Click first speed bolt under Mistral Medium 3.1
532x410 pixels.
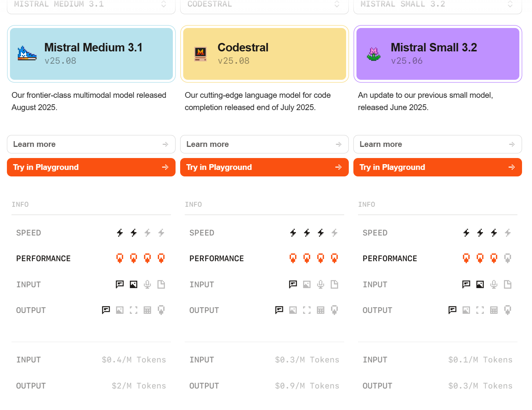(x=120, y=232)
